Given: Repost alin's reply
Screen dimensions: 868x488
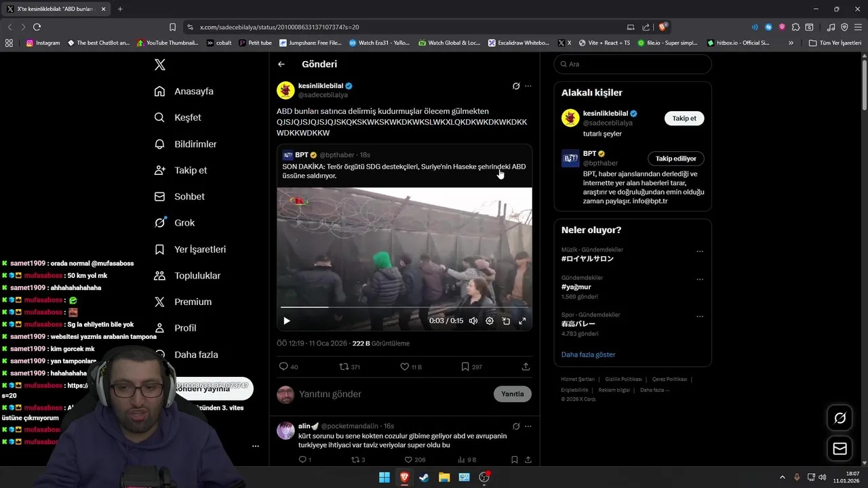Looking at the screenshot, I should tap(358, 460).
